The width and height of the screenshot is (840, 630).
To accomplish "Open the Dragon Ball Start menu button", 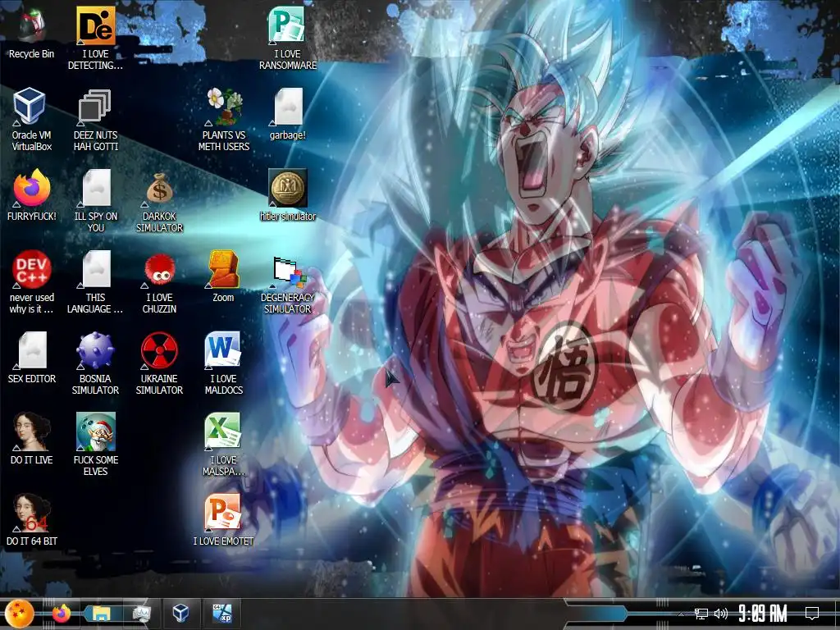I will (20, 614).
